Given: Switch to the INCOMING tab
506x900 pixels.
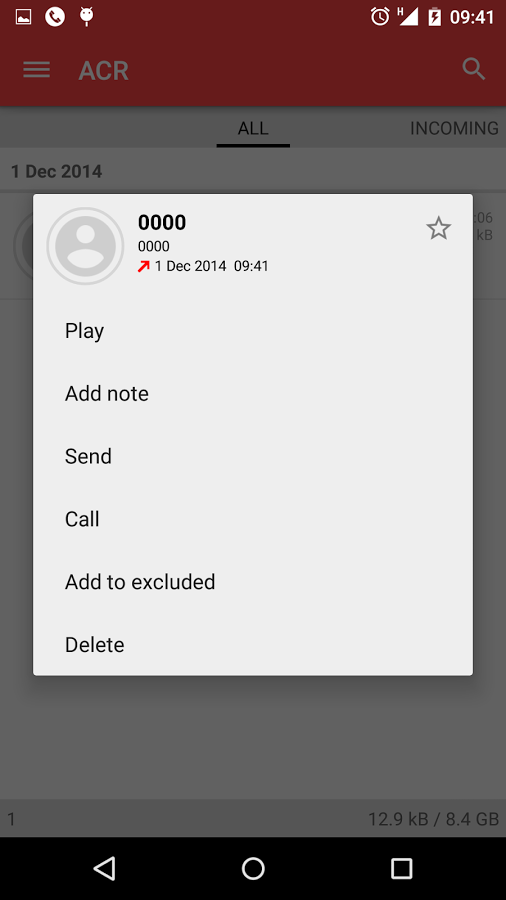Looking at the screenshot, I should 454,128.
